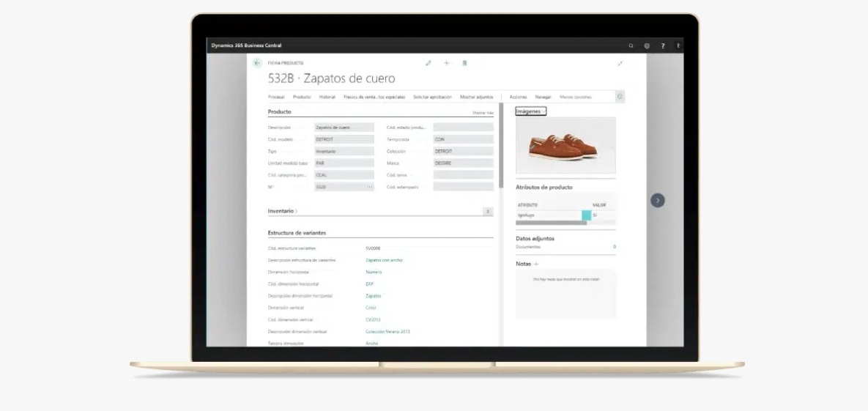Click the VALOR column header
Viewport: 868px width, 411px height.
coord(599,205)
